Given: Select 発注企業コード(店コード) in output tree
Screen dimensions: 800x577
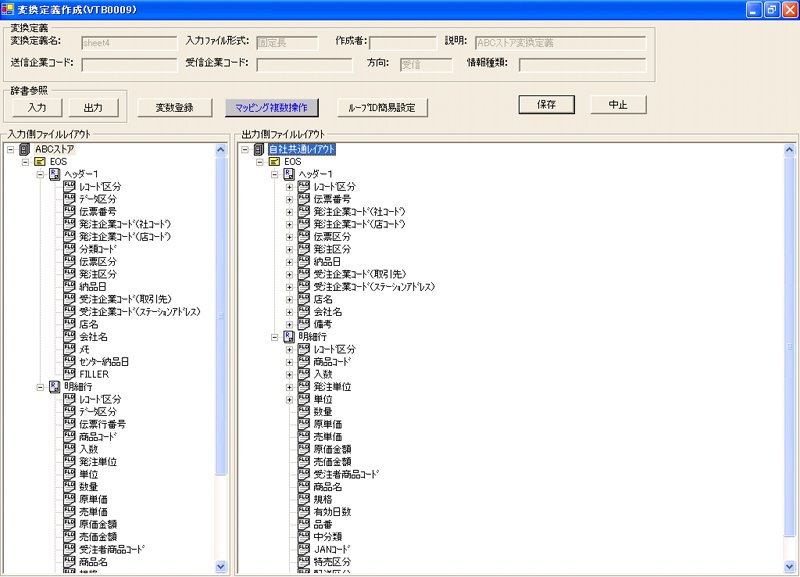Looking at the screenshot, I should pos(359,224).
